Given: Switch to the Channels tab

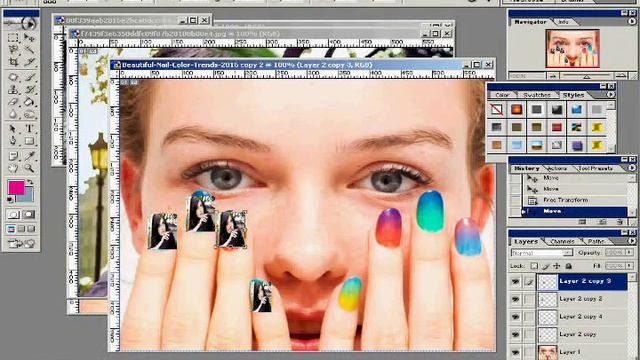Looking at the screenshot, I should [x=562, y=242].
